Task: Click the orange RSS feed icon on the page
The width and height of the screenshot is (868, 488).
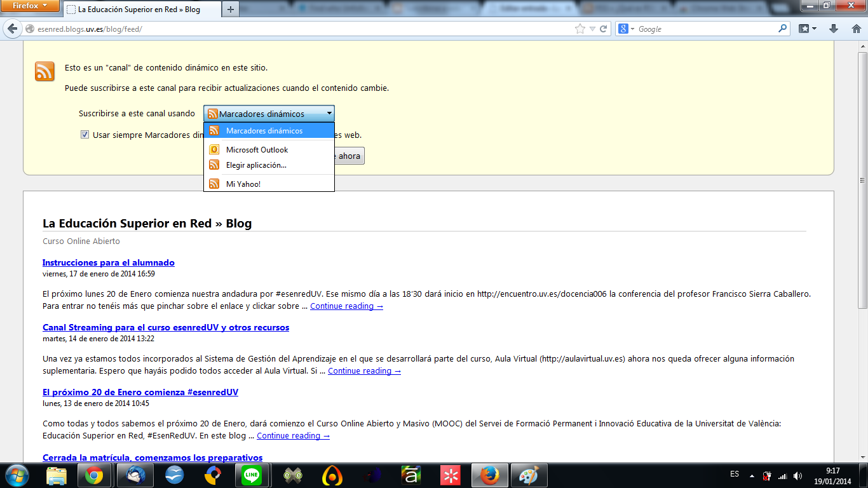Action: click(x=44, y=72)
